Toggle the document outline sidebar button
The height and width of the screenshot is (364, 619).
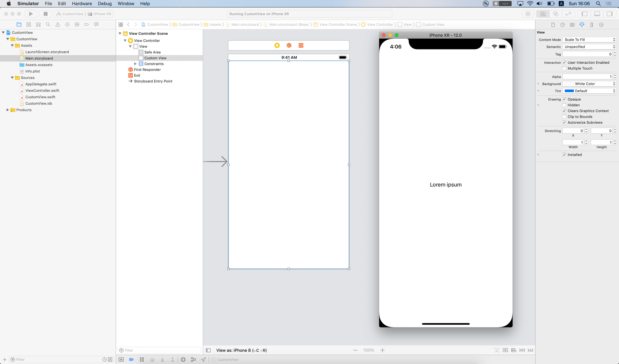[x=208, y=350]
